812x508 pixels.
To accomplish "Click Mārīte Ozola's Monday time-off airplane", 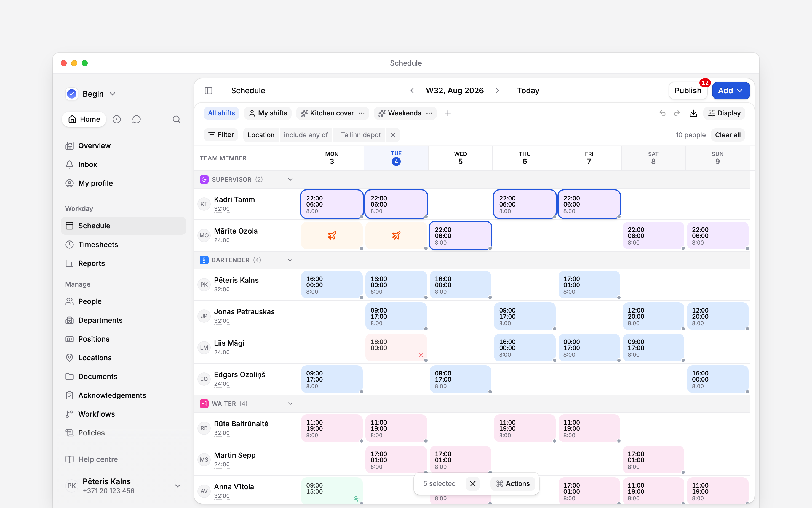I will click(x=332, y=236).
